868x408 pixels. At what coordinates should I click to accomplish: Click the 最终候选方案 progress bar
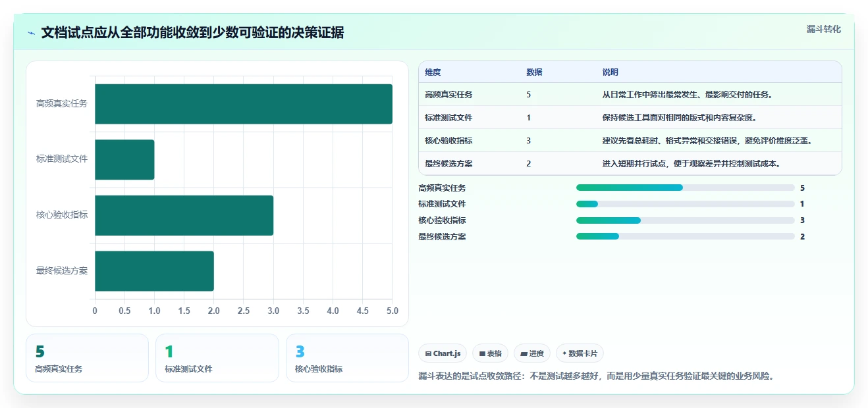686,237
